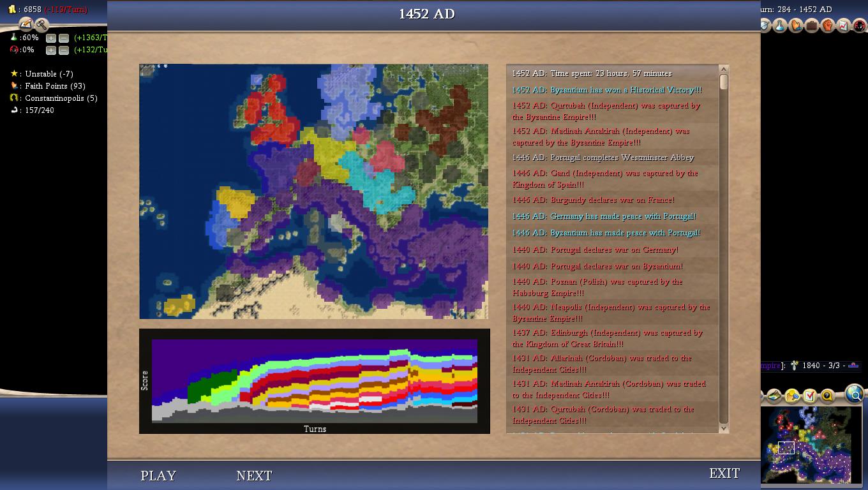Increase the espionage rate with plus
Image resolution: width=868 pixels, height=490 pixels.
click(50, 50)
